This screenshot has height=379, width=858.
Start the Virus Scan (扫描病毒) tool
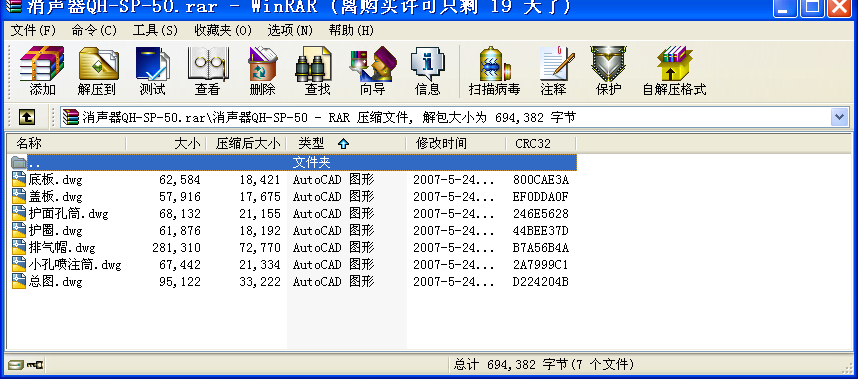(494, 71)
